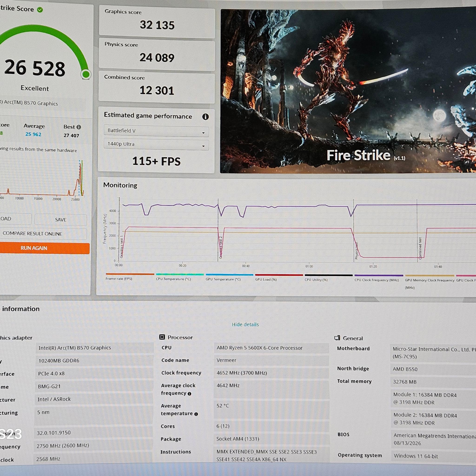Click the Windows 11 64-bit value
Image resolution: width=476 pixels, height=476 pixels.
click(416, 456)
